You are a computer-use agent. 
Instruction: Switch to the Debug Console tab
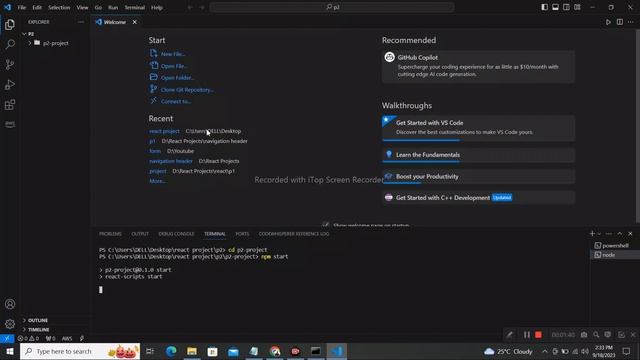(x=176, y=234)
